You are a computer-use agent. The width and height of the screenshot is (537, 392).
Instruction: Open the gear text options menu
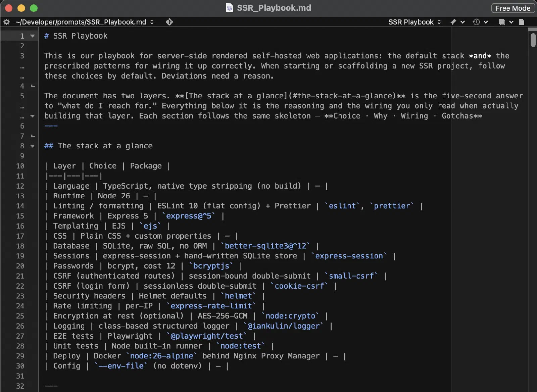tap(6, 22)
